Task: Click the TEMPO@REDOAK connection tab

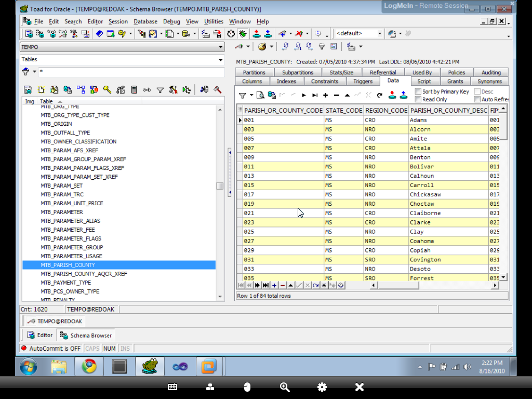Action: [55, 321]
